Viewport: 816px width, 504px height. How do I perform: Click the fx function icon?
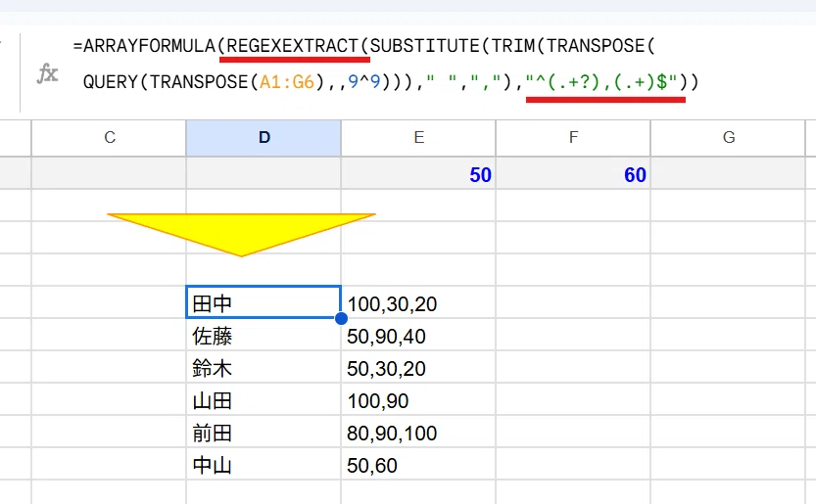(x=47, y=73)
